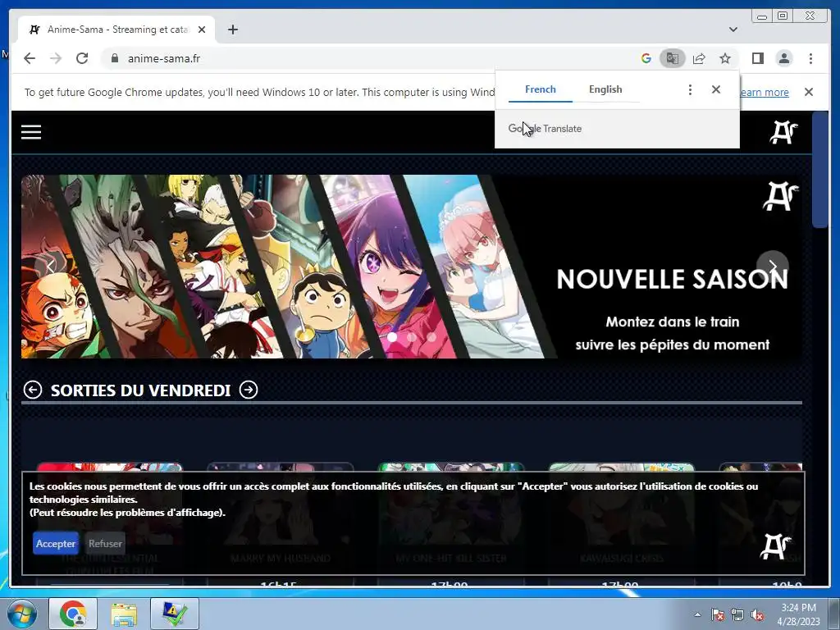Select the first carousel dot indicator
840x630 pixels.
click(392, 337)
